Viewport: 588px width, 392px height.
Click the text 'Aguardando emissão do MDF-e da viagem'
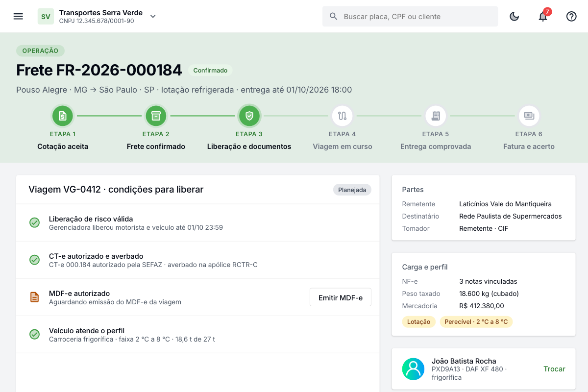coord(115,302)
